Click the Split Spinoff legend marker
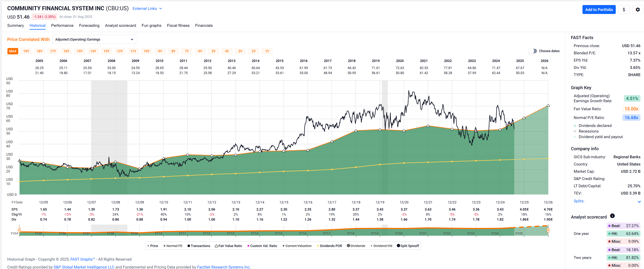 (398, 246)
